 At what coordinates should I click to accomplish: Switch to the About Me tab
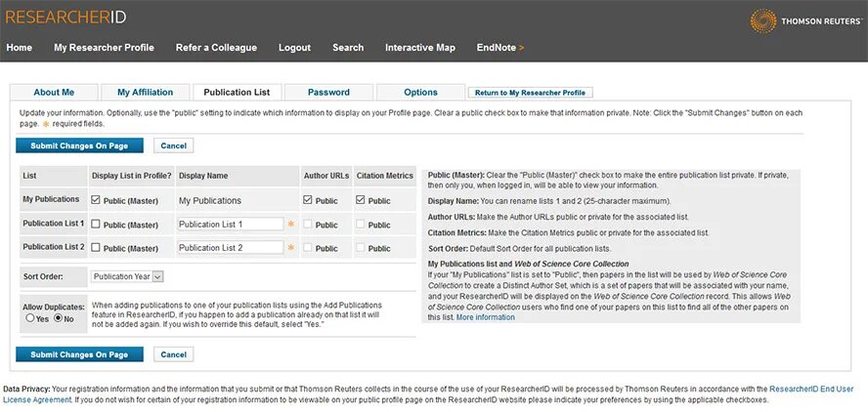click(x=54, y=93)
